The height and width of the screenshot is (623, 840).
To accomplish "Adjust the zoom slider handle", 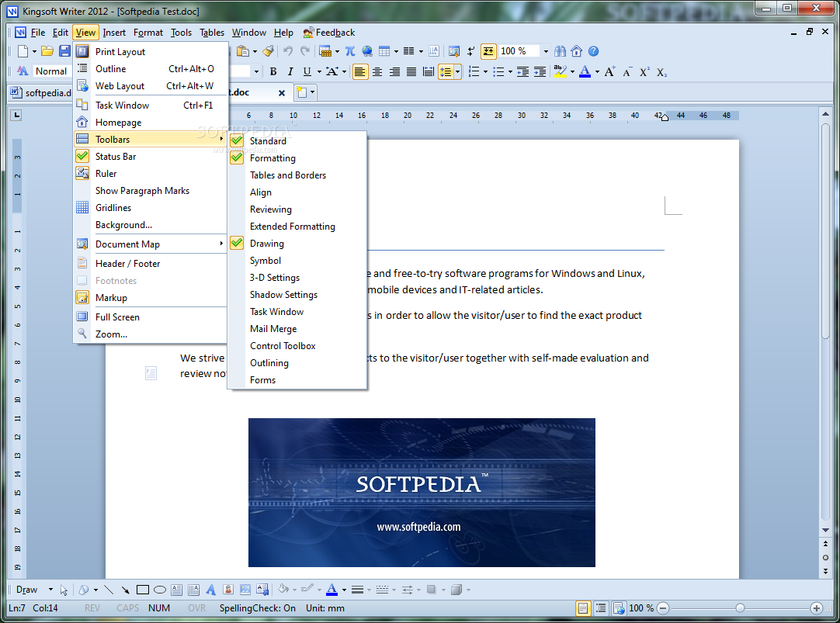I will 740,608.
